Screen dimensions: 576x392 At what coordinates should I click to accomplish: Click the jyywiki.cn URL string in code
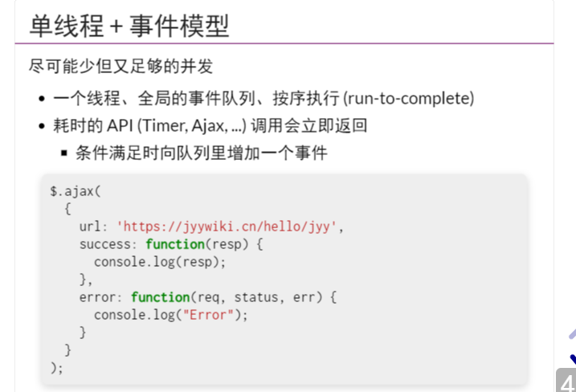pos(227,227)
